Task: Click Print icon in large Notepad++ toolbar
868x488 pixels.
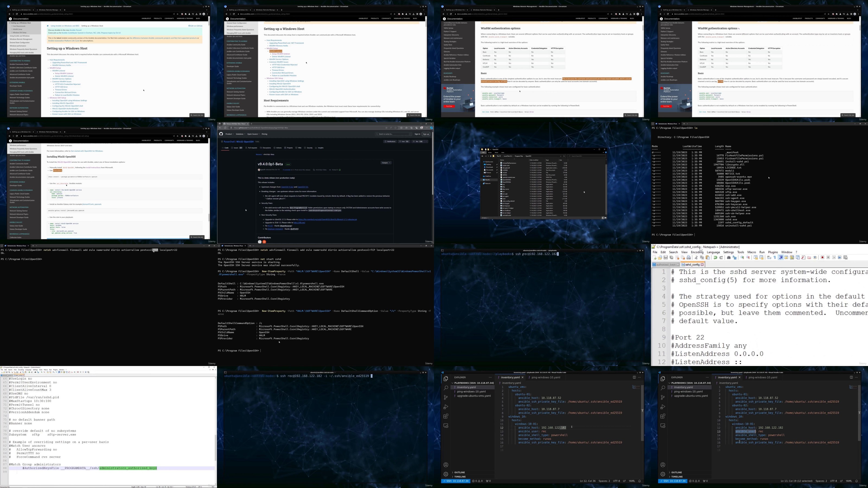Action: [688, 258]
